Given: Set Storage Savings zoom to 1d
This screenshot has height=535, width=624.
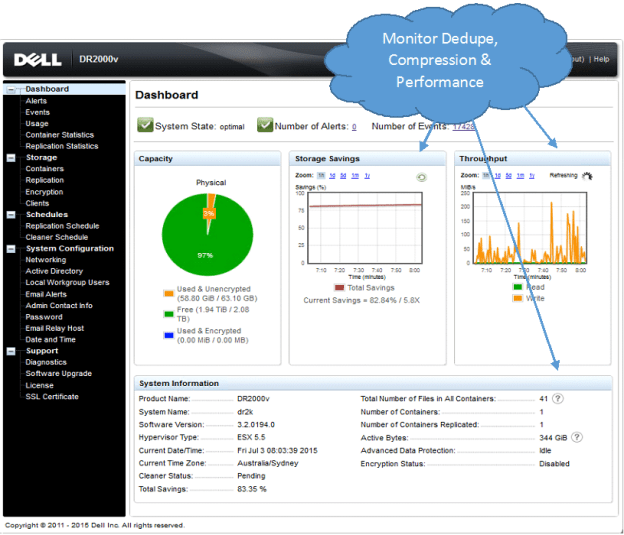Looking at the screenshot, I should point(332,176).
